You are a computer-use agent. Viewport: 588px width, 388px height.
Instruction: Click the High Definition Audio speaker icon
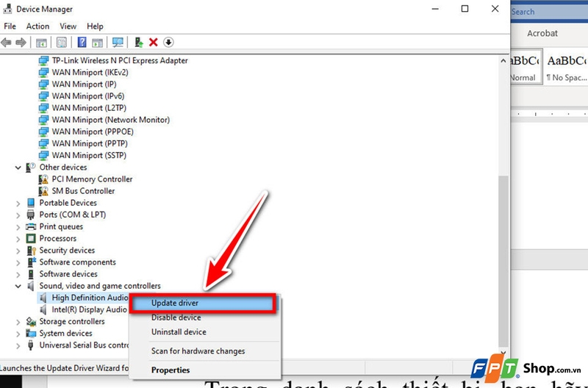pos(43,298)
